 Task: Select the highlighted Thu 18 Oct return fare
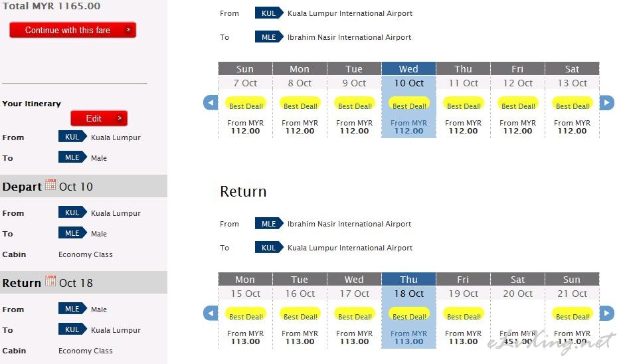point(409,337)
